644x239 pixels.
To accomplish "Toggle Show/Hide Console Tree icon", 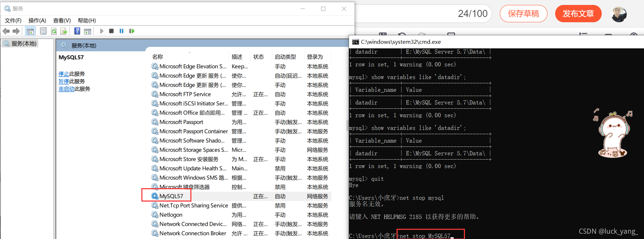I will click(30, 31).
